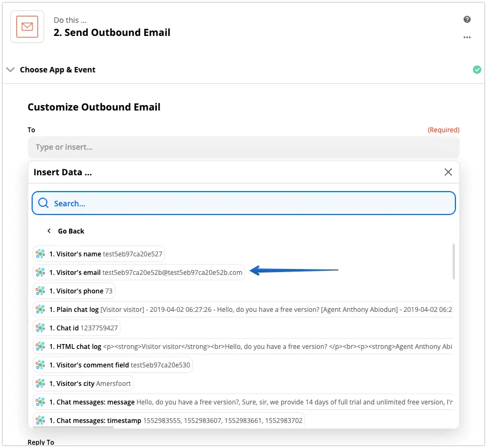The height and width of the screenshot is (448, 487).
Task: Click the Go Back link
Action: tap(71, 231)
